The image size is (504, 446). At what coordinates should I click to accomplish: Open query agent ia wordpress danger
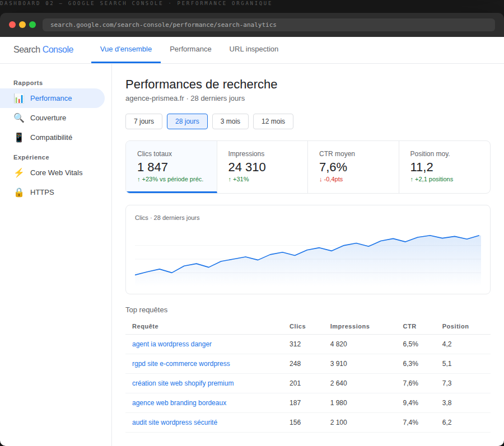click(172, 344)
